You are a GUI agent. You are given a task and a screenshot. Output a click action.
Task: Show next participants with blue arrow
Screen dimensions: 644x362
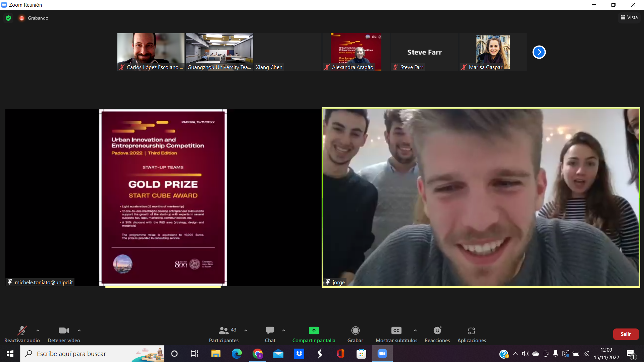tap(539, 52)
